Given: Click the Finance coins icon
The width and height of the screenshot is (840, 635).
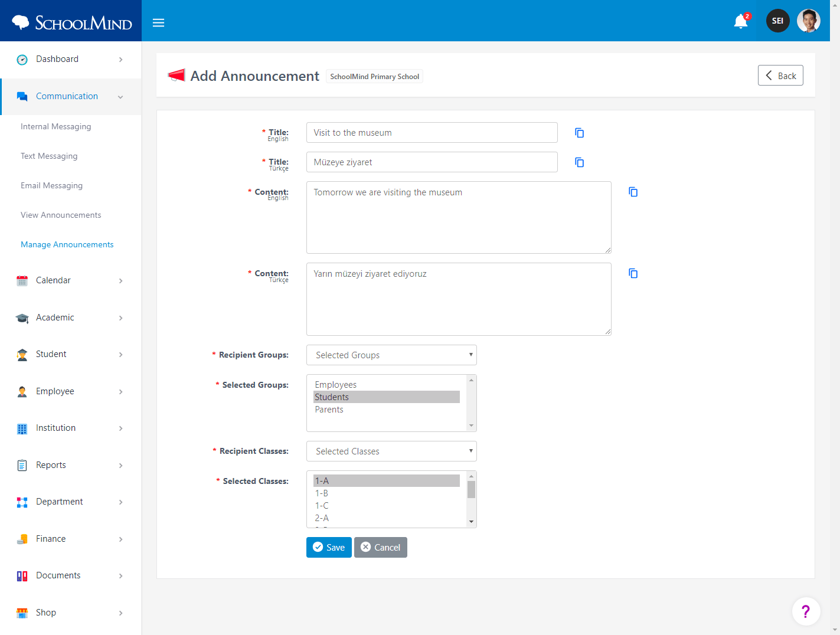Looking at the screenshot, I should click(22, 539).
